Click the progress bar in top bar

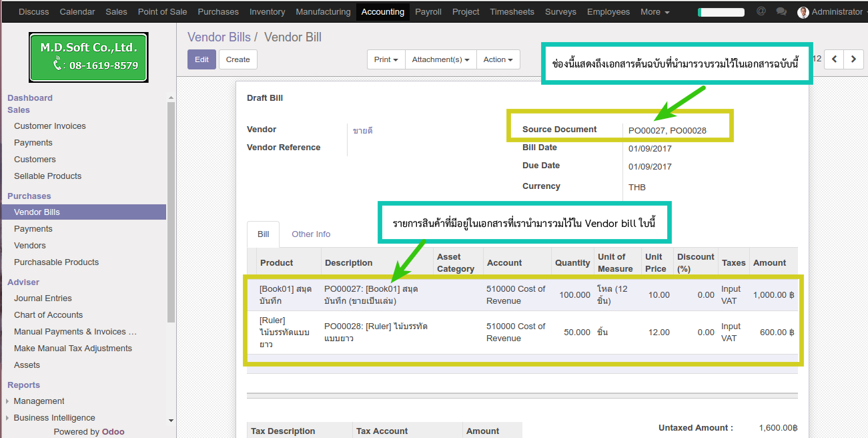click(721, 12)
